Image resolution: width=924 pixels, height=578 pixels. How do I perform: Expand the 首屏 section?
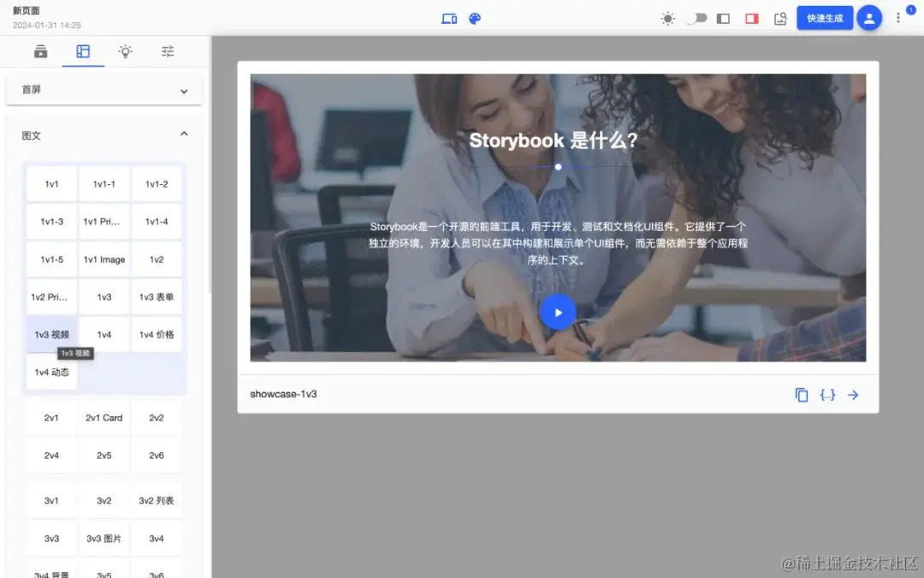(104, 90)
